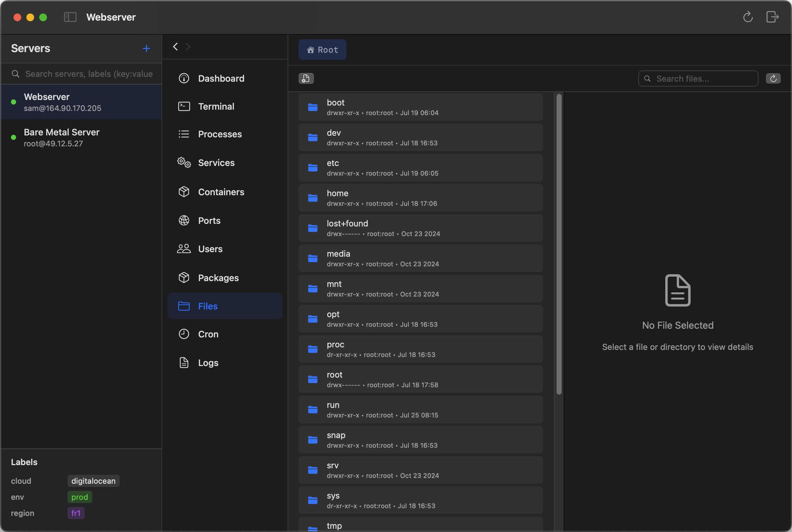Image resolution: width=792 pixels, height=532 pixels.
Task: Click the Packages box icon
Action: [184, 278]
